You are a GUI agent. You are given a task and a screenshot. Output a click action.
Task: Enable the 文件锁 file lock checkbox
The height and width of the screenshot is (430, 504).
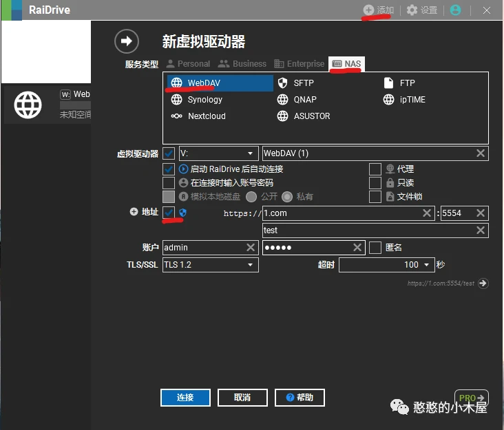click(x=375, y=197)
